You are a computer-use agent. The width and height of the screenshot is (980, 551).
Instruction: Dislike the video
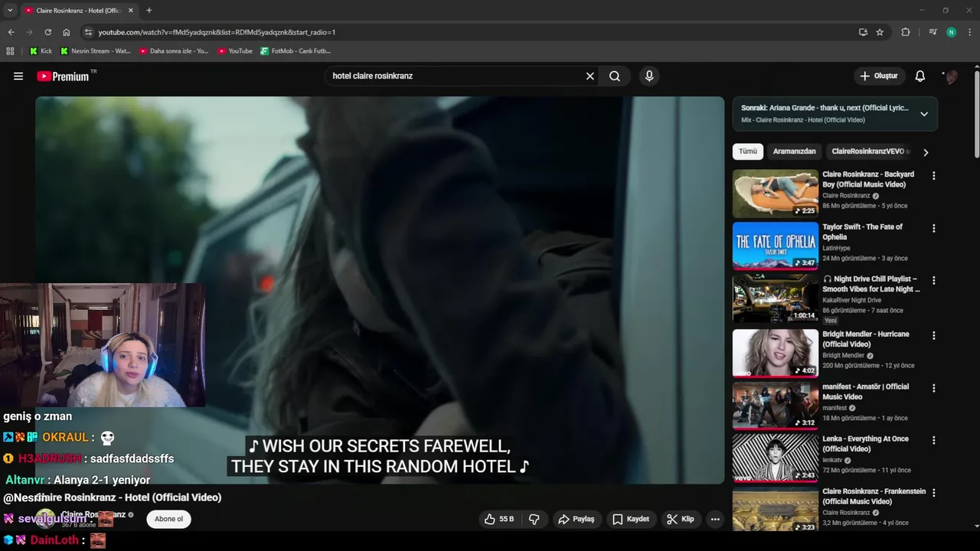[x=534, y=519]
